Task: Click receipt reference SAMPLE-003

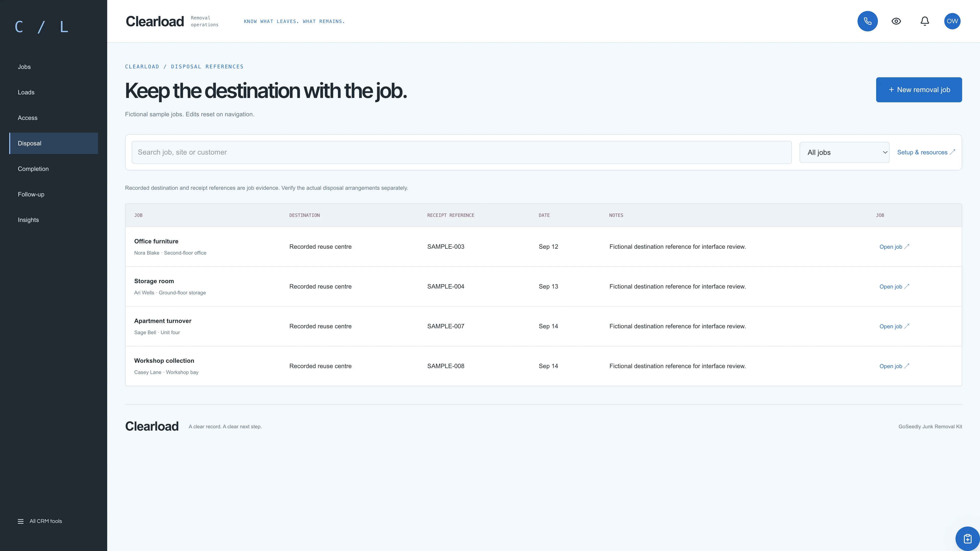Action: point(446,247)
